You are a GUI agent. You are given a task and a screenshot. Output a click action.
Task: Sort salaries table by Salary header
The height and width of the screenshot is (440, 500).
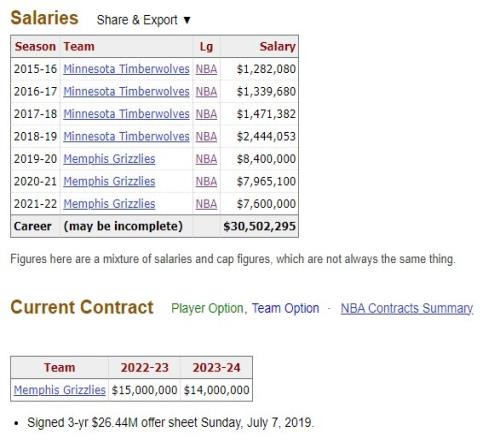[277, 47]
